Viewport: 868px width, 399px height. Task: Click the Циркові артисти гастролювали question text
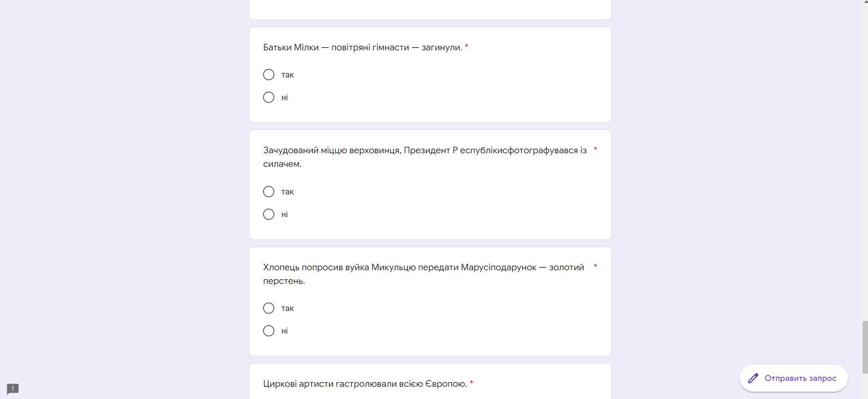[365, 384]
